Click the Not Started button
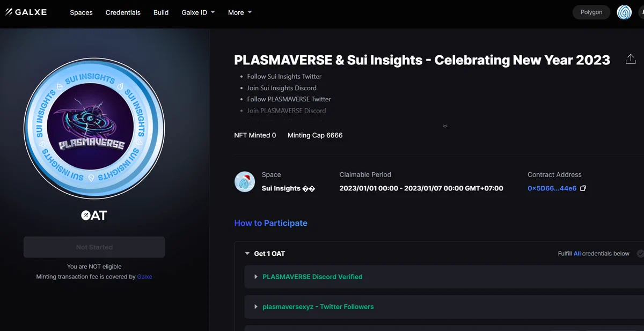The width and height of the screenshot is (644, 331). tap(94, 247)
